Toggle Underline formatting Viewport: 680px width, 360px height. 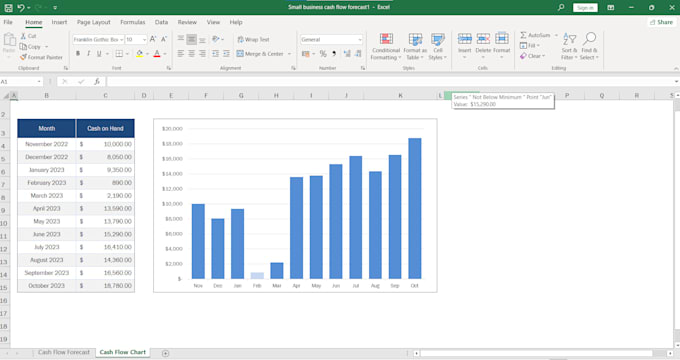coord(99,54)
